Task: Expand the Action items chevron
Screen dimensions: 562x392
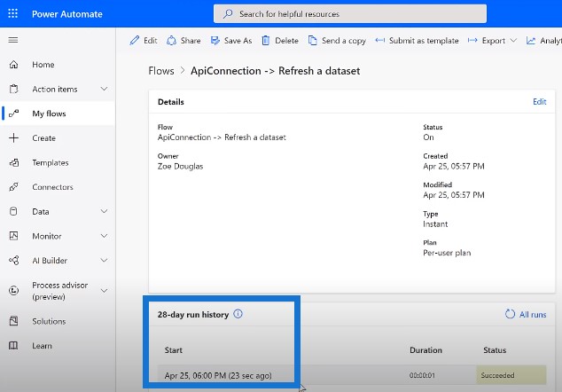Action: pos(104,89)
